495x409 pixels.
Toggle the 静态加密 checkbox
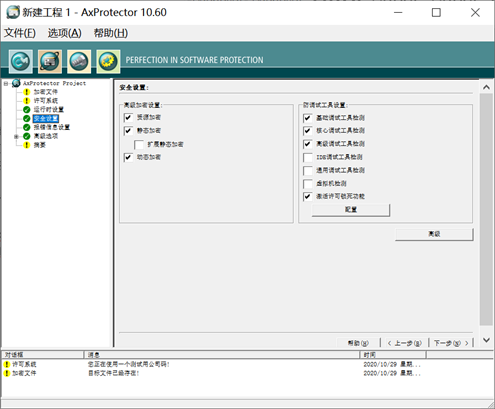[x=128, y=131]
